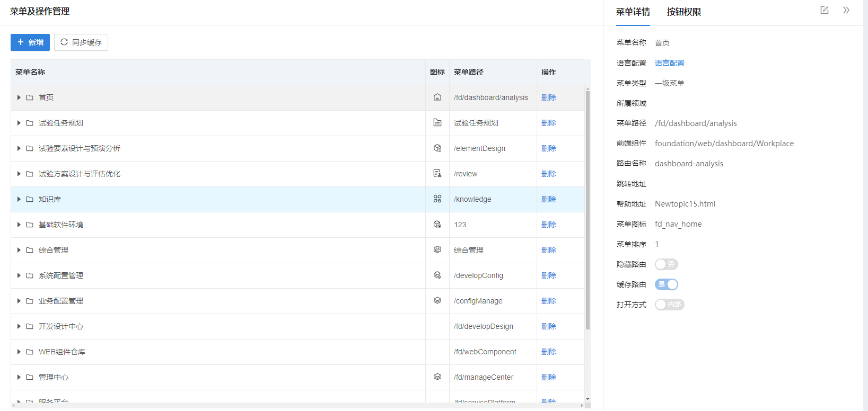Collapse the details panel with the double chevron
Image resolution: width=868 pixels, height=411 pixels.
(x=846, y=10)
